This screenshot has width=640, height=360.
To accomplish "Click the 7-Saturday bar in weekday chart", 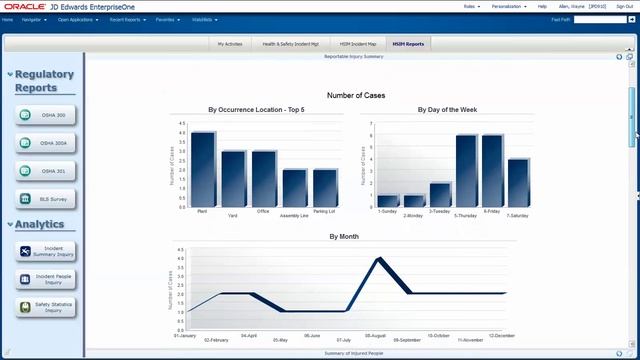I will (519, 183).
